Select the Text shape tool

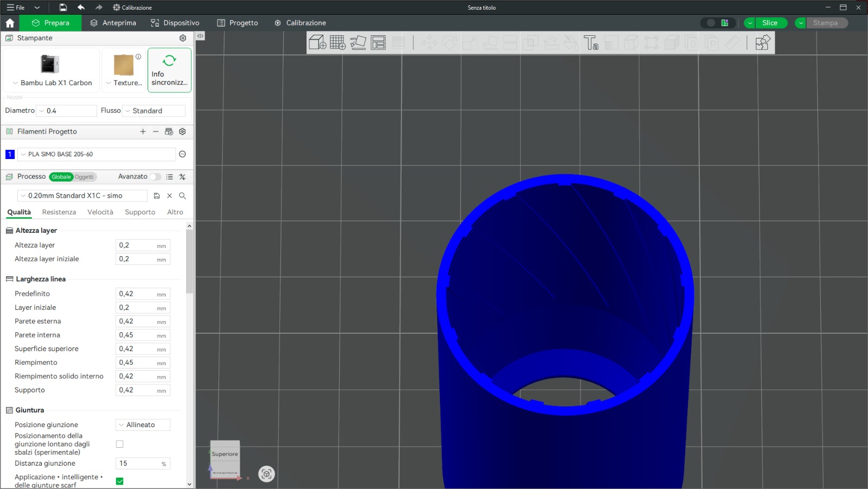pyautogui.click(x=591, y=42)
